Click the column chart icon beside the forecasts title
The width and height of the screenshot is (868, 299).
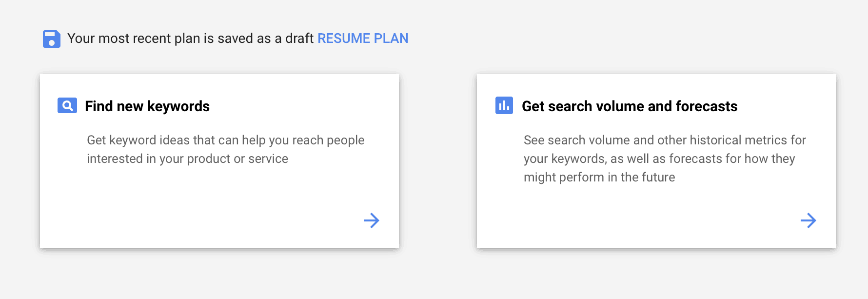[x=504, y=105]
